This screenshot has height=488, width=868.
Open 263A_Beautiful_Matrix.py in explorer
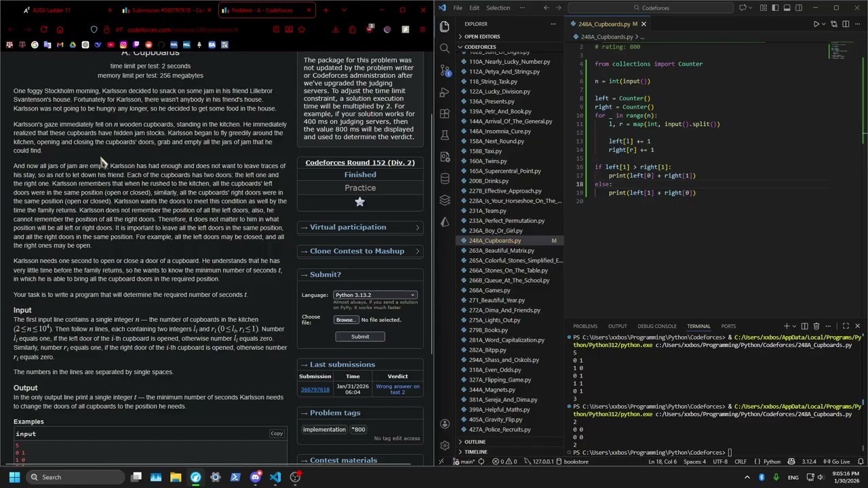pos(501,251)
